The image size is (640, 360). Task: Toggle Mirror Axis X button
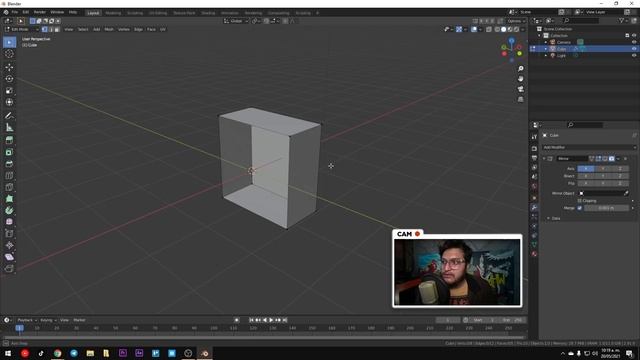586,169
